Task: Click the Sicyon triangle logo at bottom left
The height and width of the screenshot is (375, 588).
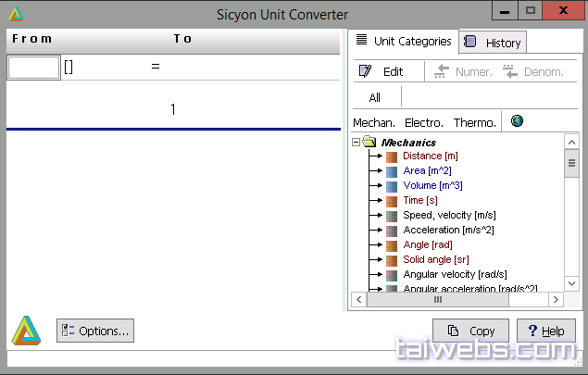Action: pyautogui.click(x=26, y=331)
